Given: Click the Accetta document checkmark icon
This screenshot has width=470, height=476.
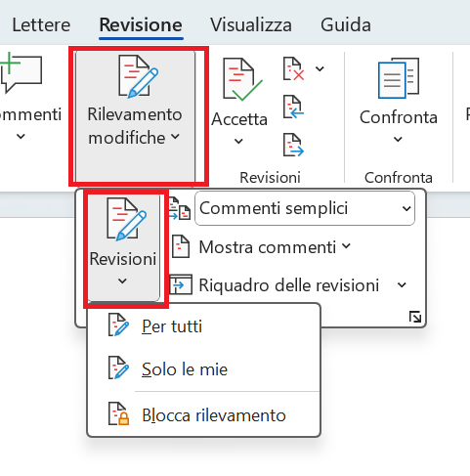Looking at the screenshot, I should [x=242, y=79].
